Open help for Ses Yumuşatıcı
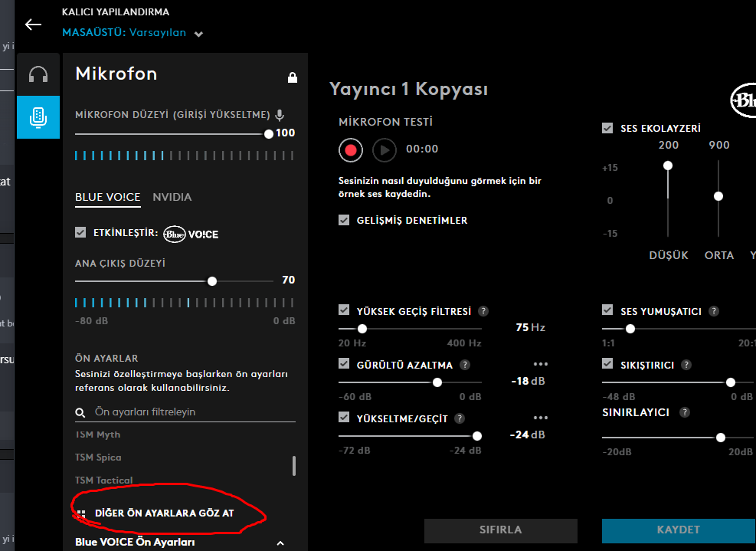The width and height of the screenshot is (756, 551). pyautogui.click(x=714, y=311)
